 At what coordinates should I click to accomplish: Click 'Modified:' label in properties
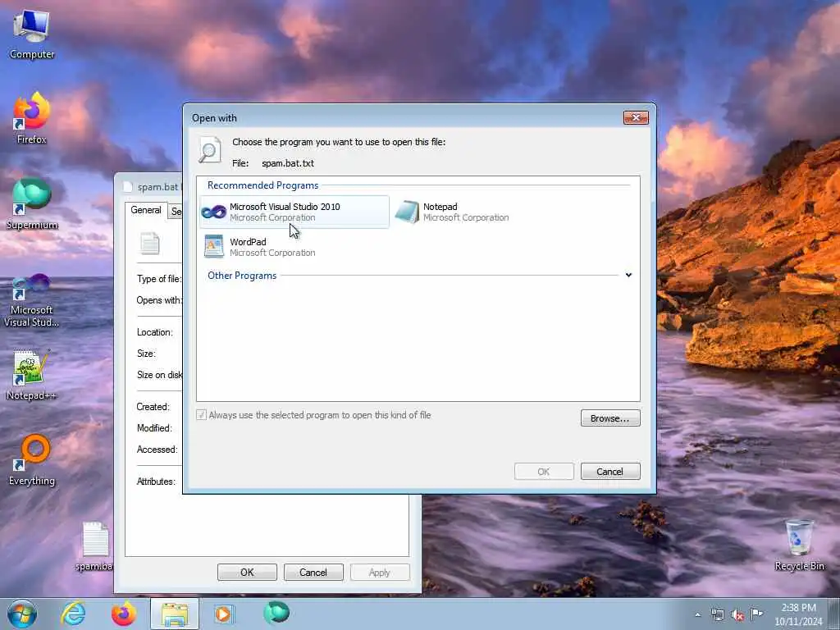point(154,428)
